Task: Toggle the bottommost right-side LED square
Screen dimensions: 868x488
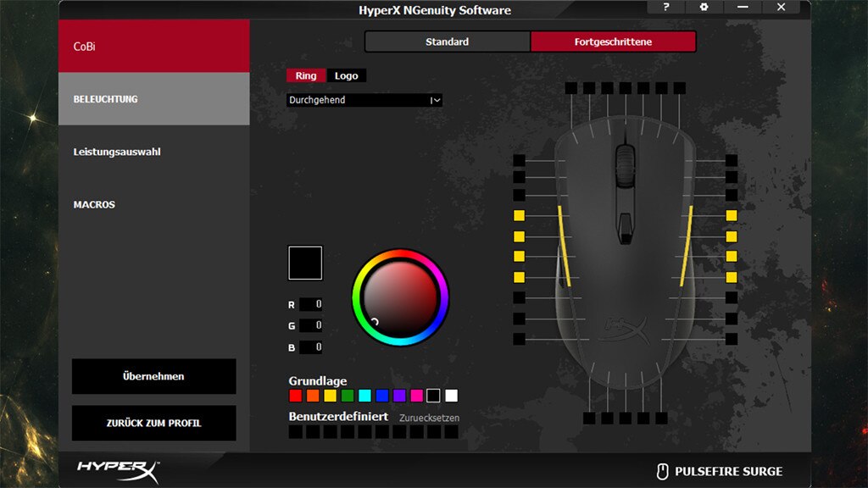Action: (732, 339)
